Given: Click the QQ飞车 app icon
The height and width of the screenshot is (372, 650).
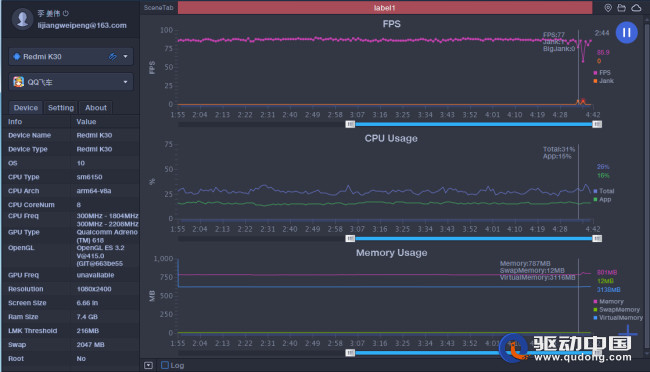Looking at the screenshot, I should click(x=18, y=82).
